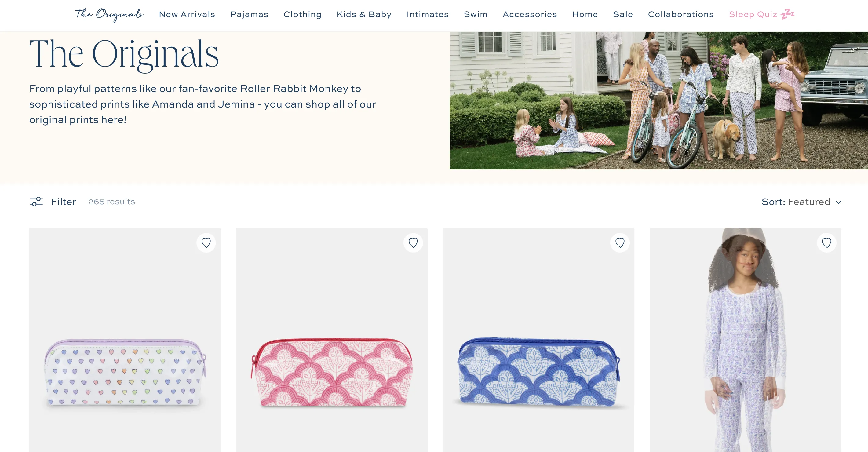Open Sort: Featured dropdown
This screenshot has width=868, height=452.
coord(801,202)
